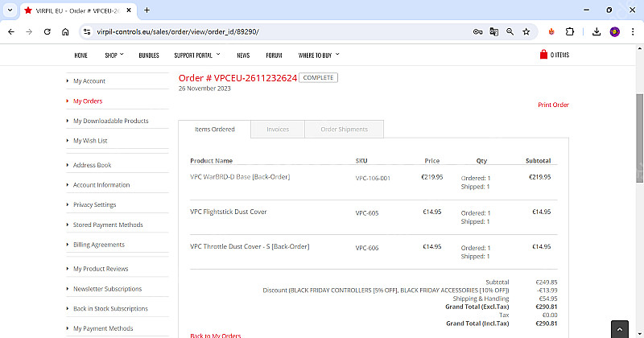
Task: Open browser Downloads
Action: tap(597, 31)
